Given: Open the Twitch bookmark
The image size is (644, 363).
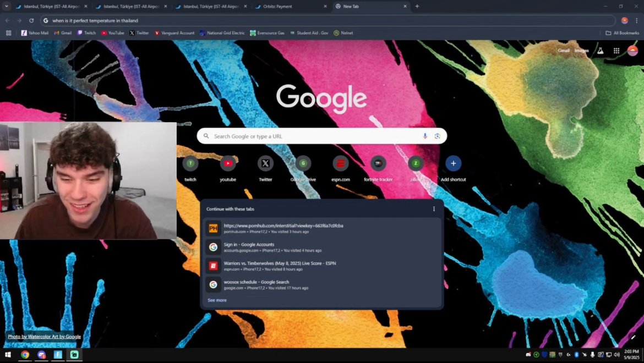Looking at the screenshot, I should click(x=86, y=33).
